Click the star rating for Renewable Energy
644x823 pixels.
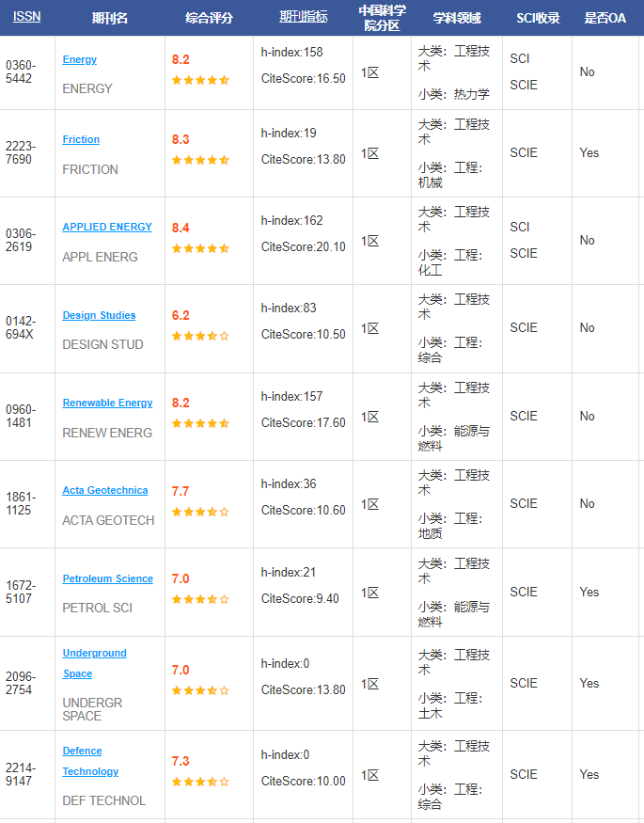tap(201, 423)
